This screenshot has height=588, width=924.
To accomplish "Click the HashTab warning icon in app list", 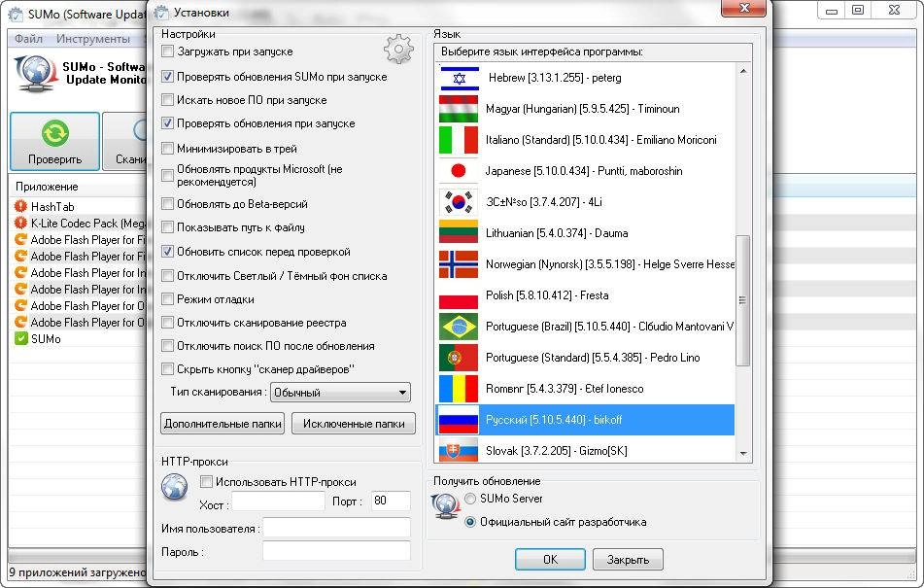I will (20, 206).
